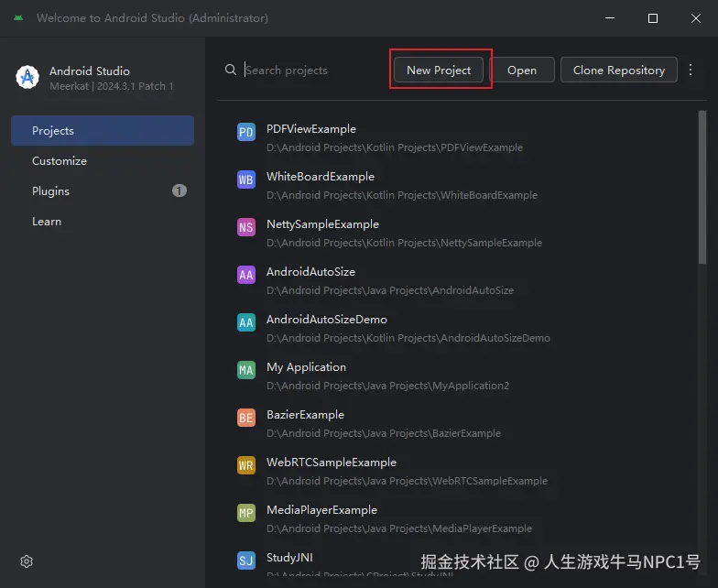Open the MediaPlayerExample project

click(321, 510)
